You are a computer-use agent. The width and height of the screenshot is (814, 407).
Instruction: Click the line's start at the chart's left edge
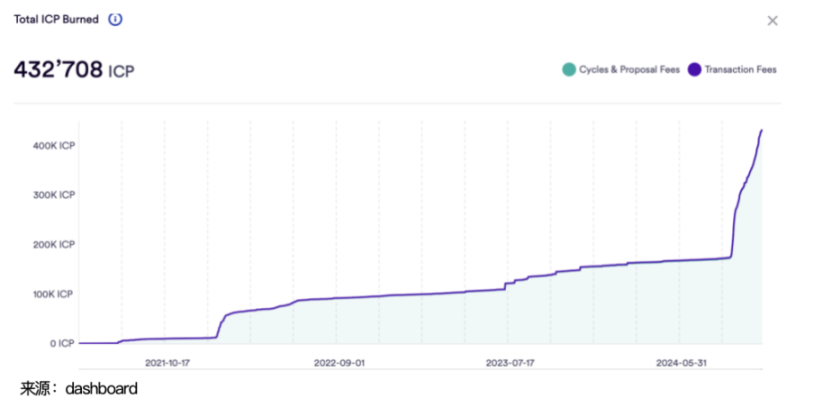[81, 343]
